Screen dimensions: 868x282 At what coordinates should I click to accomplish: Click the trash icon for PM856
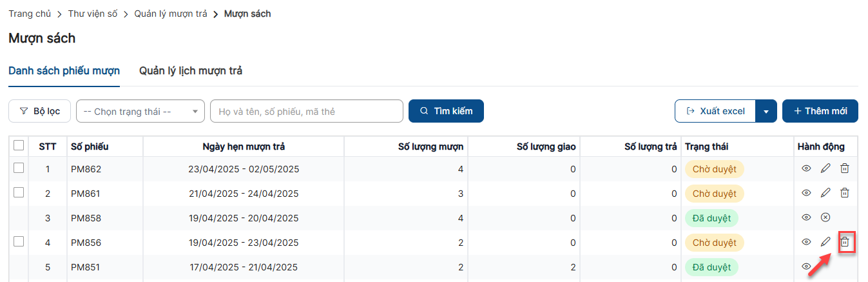pos(845,243)
